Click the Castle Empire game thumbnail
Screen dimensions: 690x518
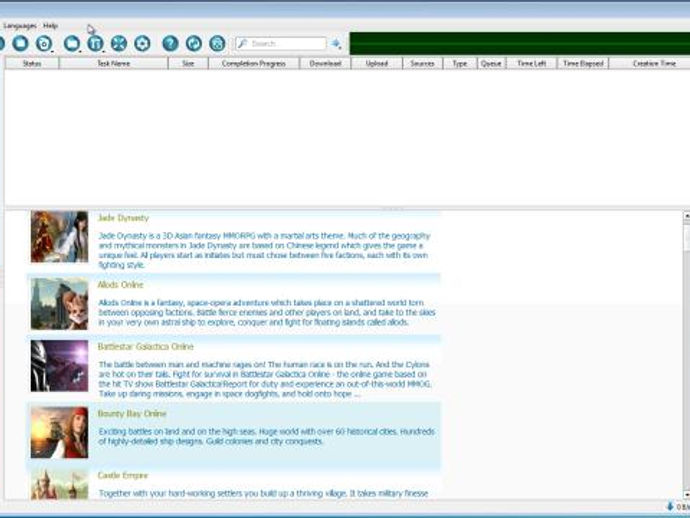[59, 484]
